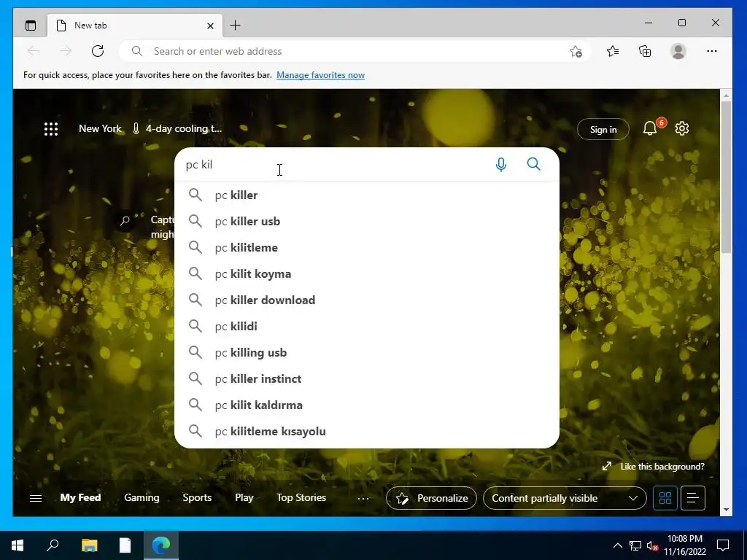
Task: Close the New tab tab
Action: click(x=210, y=26)
